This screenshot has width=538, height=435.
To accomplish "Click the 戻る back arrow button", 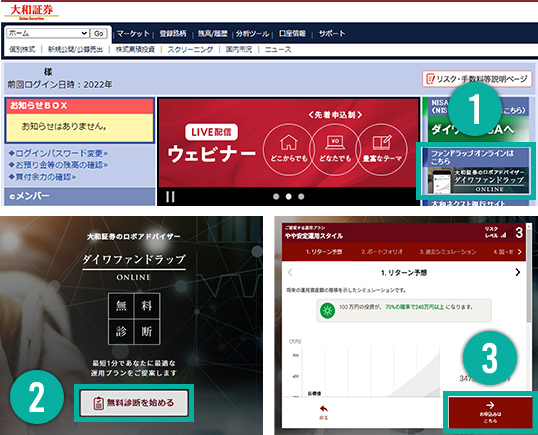I will [x=324, y=412].
